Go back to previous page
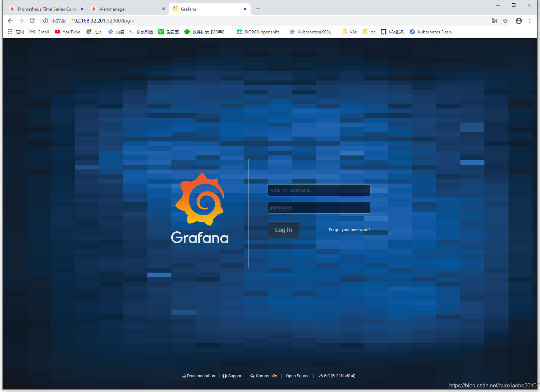Image resolution: width=540 pixels, height=392 pixels. coord(10,21)
